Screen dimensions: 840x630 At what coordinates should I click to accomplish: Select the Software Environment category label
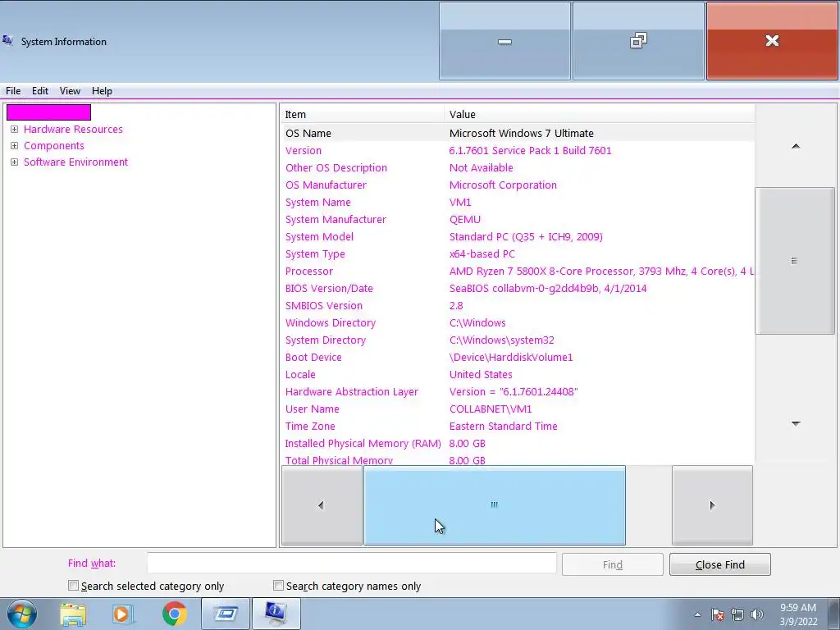click(x=76, y=162)
